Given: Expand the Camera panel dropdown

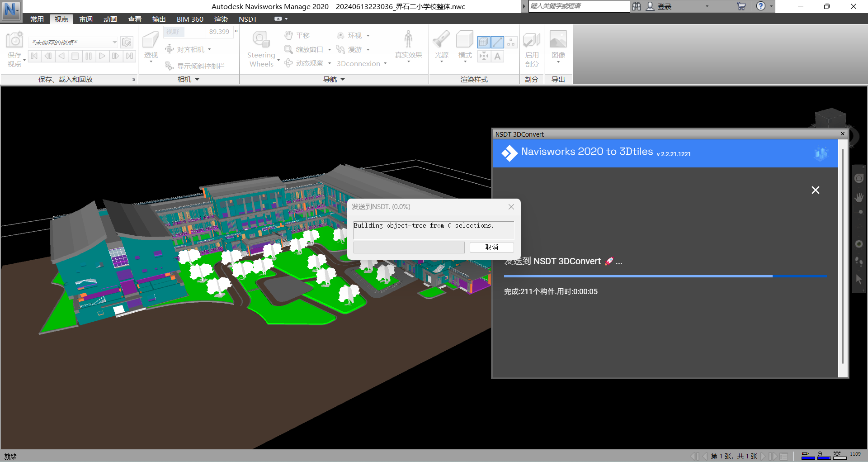Looking at the screenshot, I should click(x=197, y=80).
